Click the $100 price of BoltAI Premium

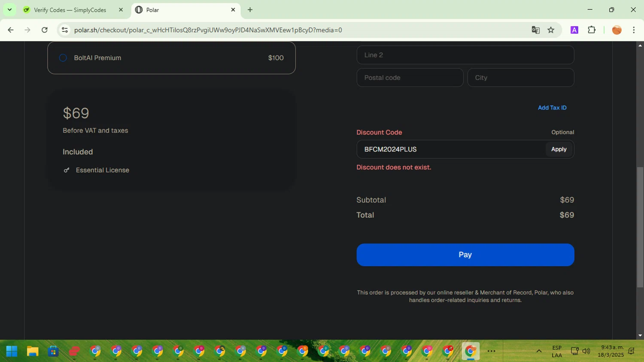tap(276, 58)
